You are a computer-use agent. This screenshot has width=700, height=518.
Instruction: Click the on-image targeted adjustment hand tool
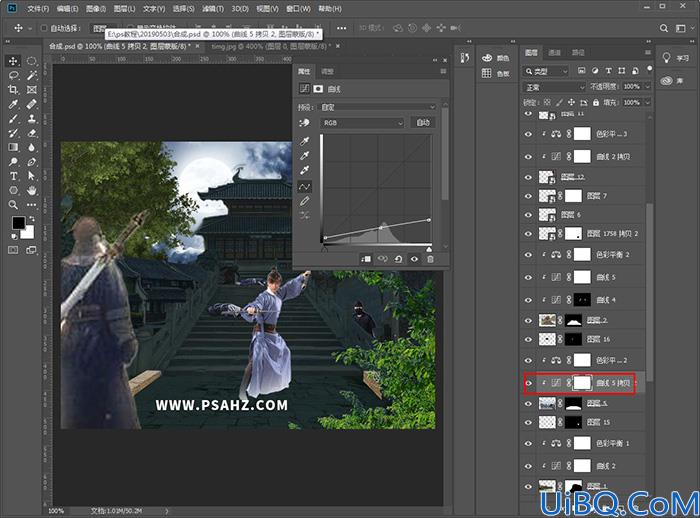[305, 122]
